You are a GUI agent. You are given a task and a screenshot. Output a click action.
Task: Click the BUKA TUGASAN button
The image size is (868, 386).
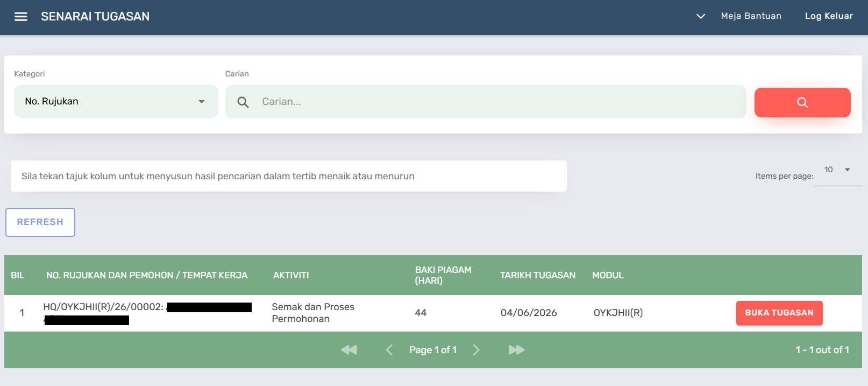coord(779,313)
